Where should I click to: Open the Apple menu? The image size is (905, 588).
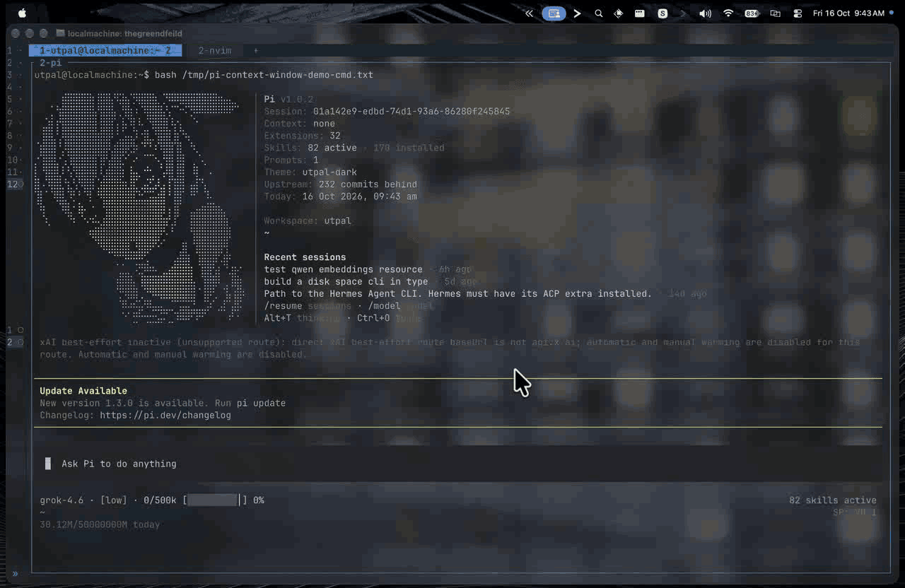[x=21, y=13]
